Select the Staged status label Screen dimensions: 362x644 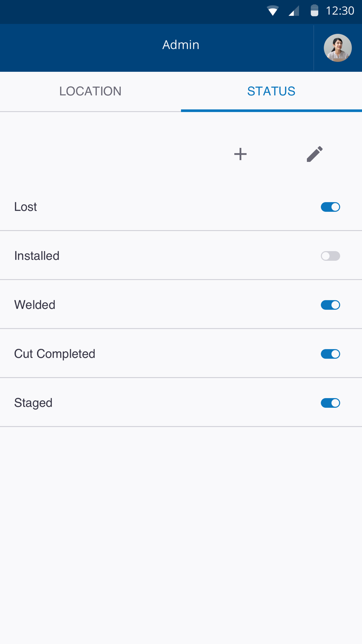point(33,403)
